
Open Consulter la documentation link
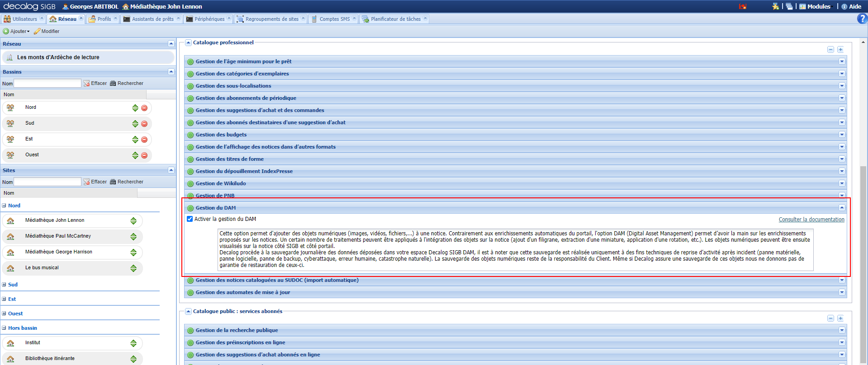pyautogui.click(x=811, y=220)
